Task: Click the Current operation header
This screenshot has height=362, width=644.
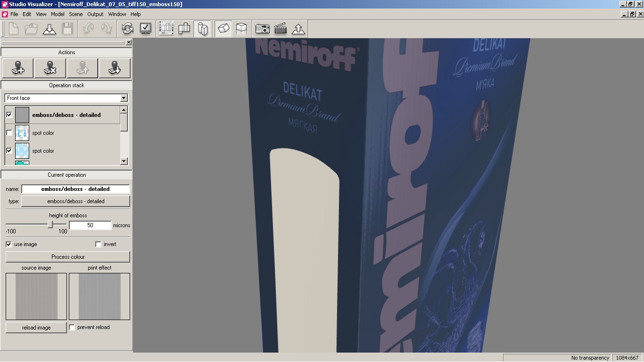Action: (x=66, y=175)
